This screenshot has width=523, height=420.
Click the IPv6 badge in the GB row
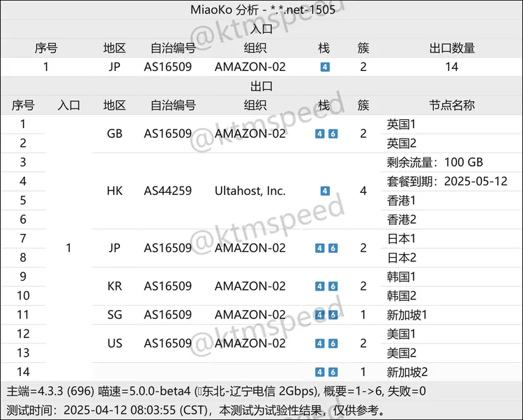(x=333, y=134)
